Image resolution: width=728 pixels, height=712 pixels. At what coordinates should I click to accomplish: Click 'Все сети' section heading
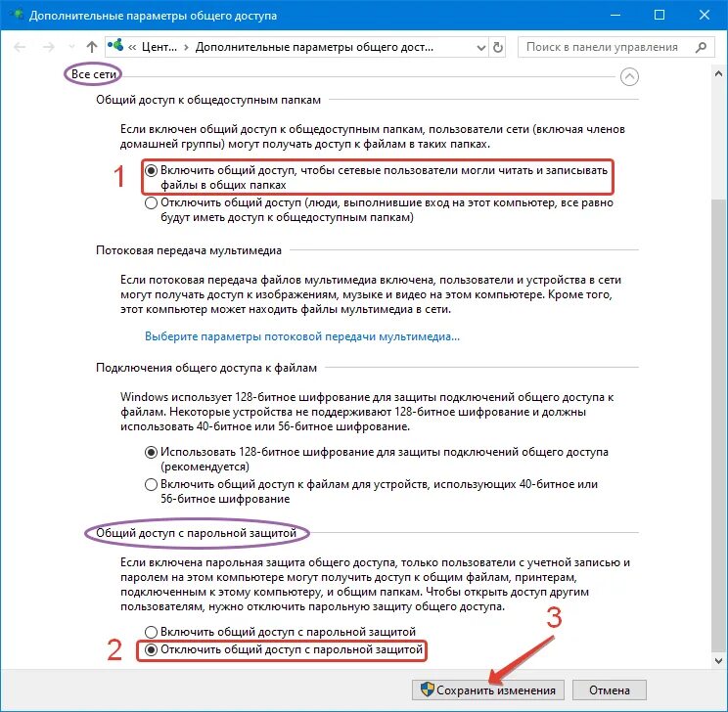(93, 74)
